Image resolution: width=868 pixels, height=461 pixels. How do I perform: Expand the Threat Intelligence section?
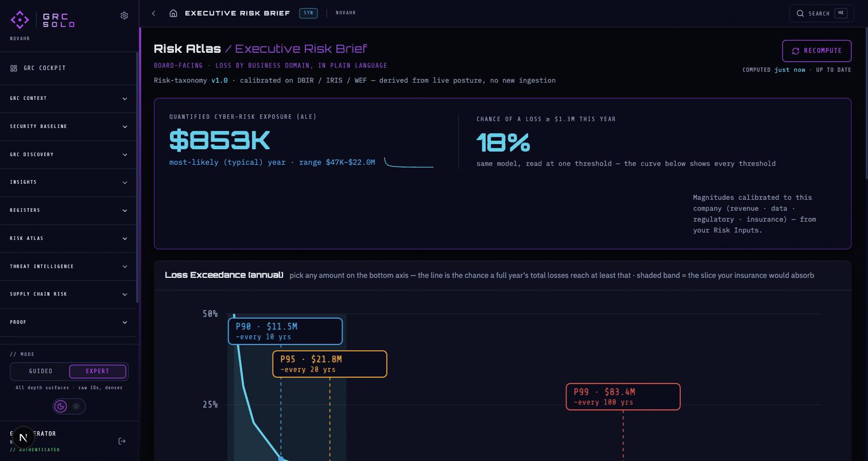click(x=68, y=266)
